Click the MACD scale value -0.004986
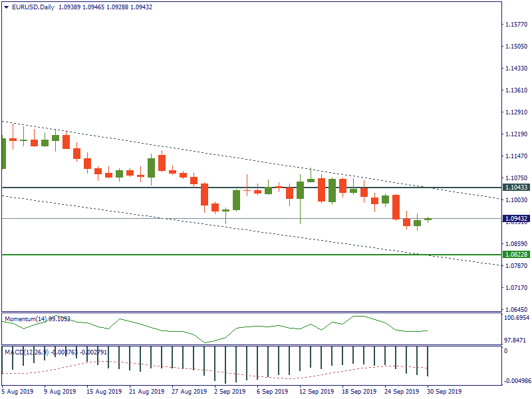The width and height of the screenshot is (532, 399). pos(516,382)
